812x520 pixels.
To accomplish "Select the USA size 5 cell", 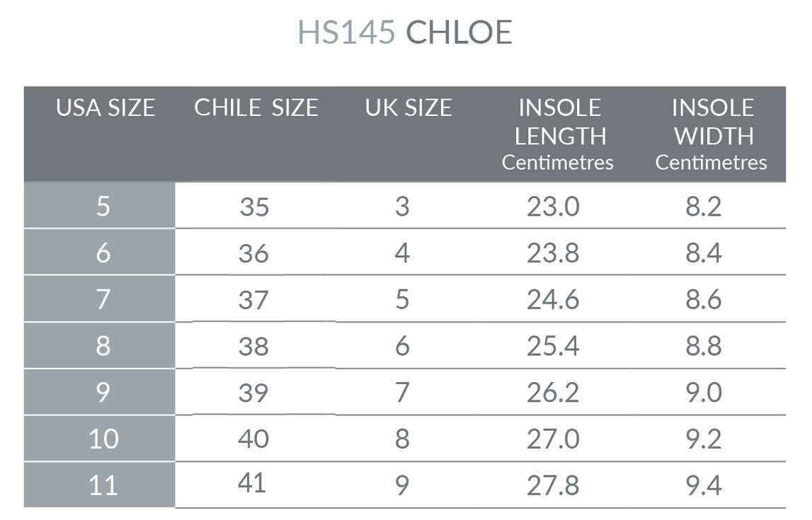I will [x=103, y=207].
